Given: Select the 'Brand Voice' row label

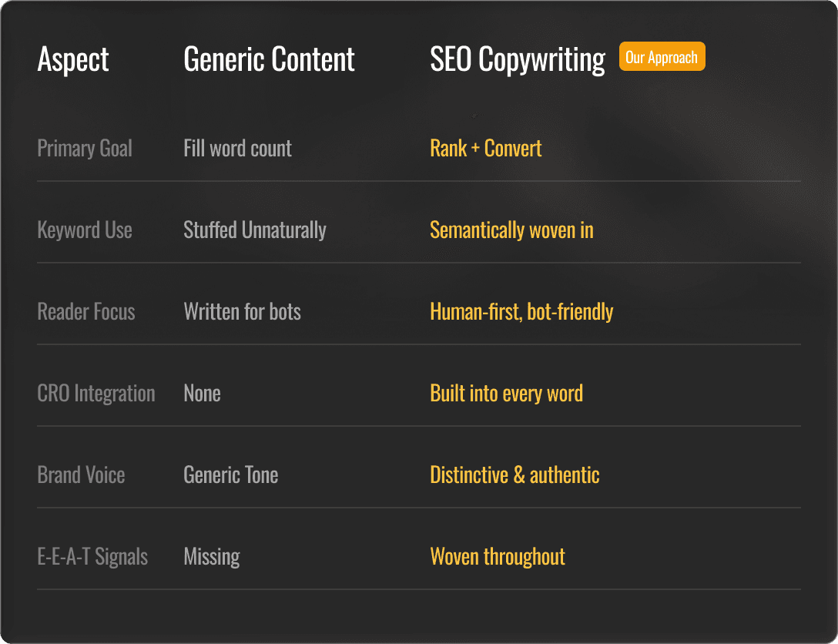Looking at the screenshot, I should coord(81,475).
